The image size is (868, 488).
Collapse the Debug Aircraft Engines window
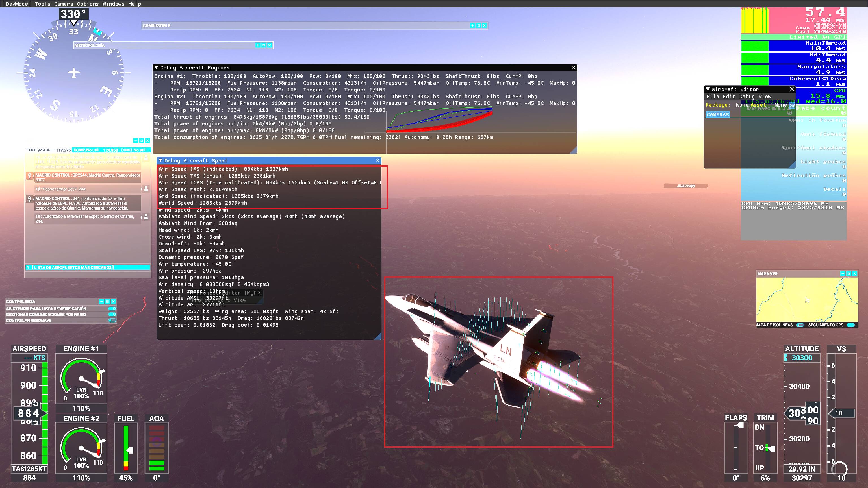pyautogui.click(x=156, y=68)
